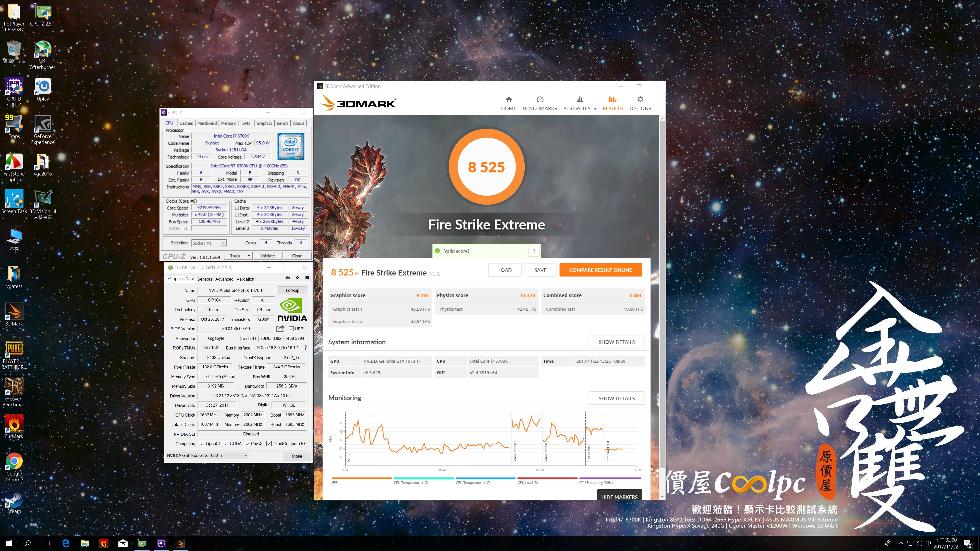Click the GPU-Z screenshot camera icon
The height and width of the screenshot is (551, 980).
click(288, 278)
